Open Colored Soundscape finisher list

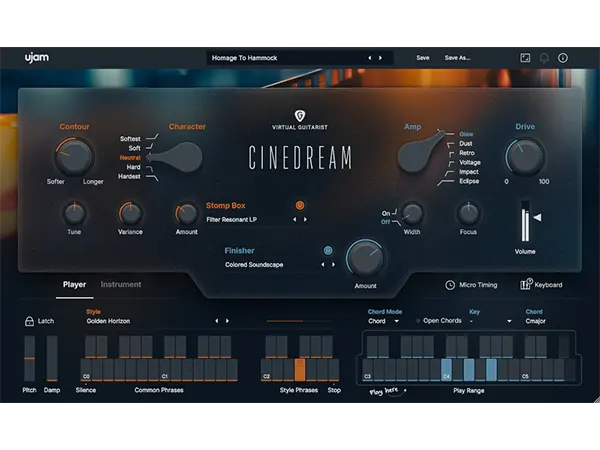click(254, 264)
